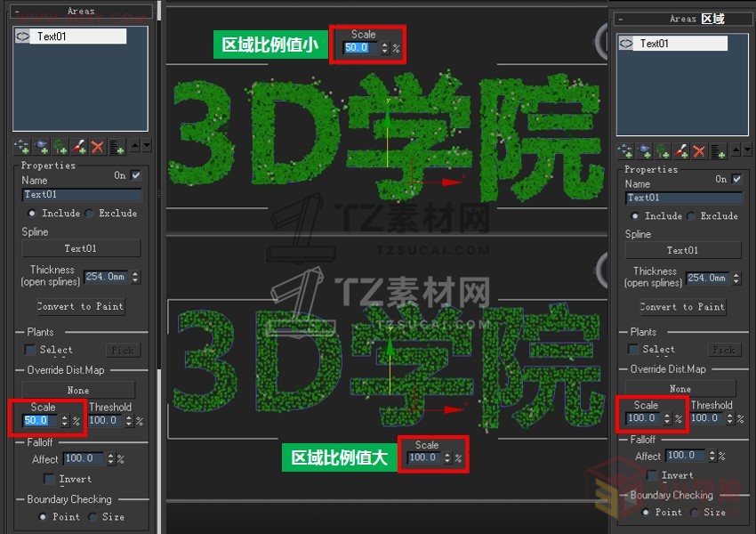Click Scale 50.0 field beside 区域比例值小 label
The height and width of the screenshot is (534, 756).
[360, 48]
